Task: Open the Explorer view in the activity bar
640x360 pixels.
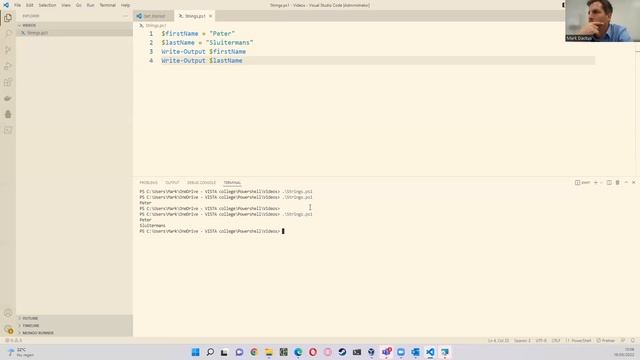Action: 8,18
